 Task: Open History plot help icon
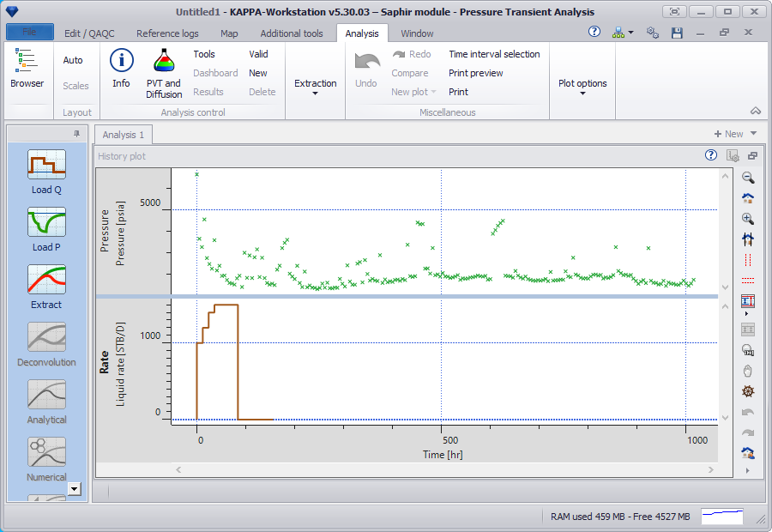(x=710, y=155)
